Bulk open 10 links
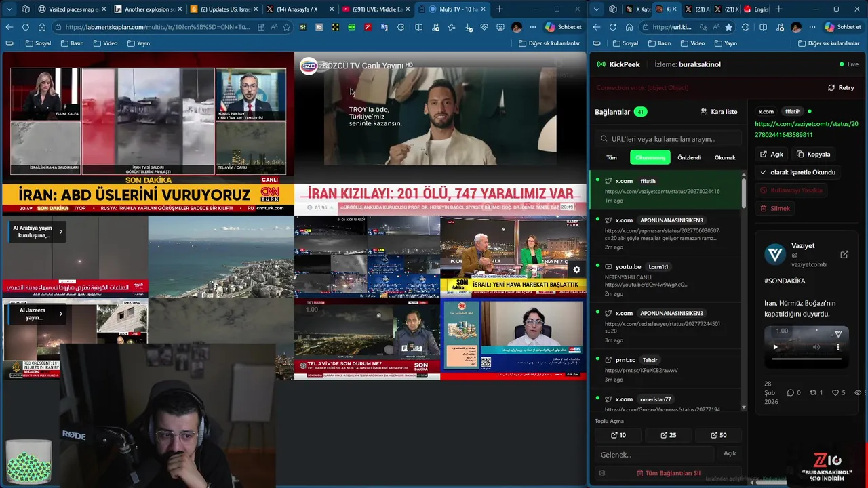The width and height of the screenshot is (868, 488). tap(618, 435)
